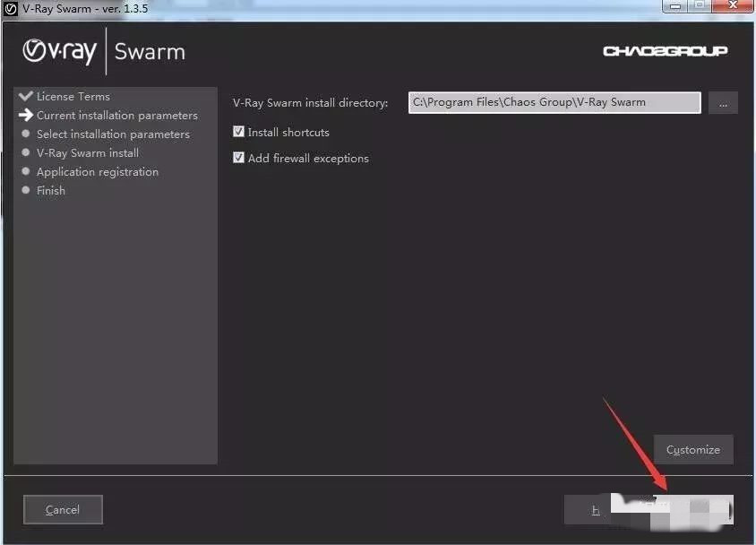Viewport: 756px width, 545px height.
Task: Click the V-Ray logo in the header
Action: [59, 51]
